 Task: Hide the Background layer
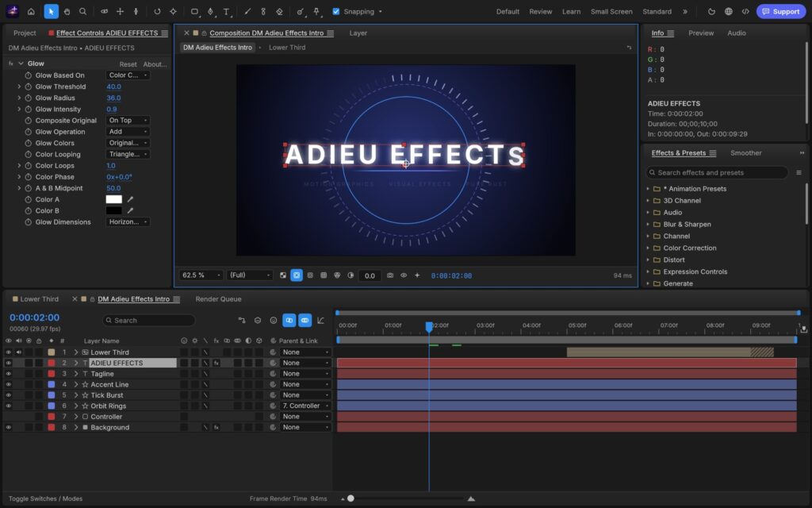tap(8, 427)
